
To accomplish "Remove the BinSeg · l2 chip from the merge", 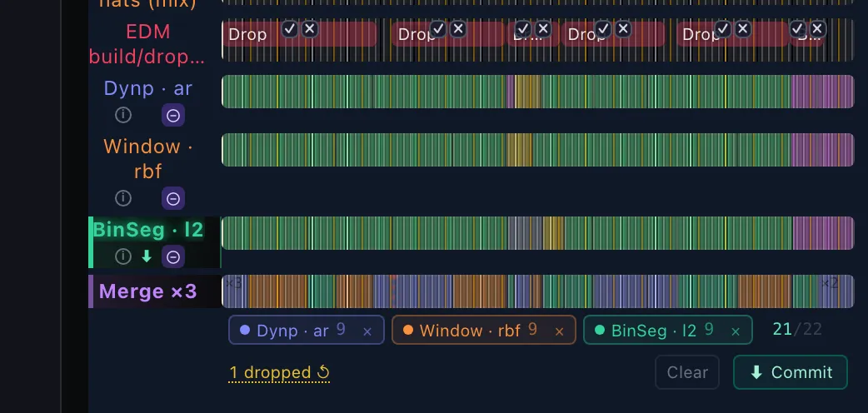I will tap(736, 331).
